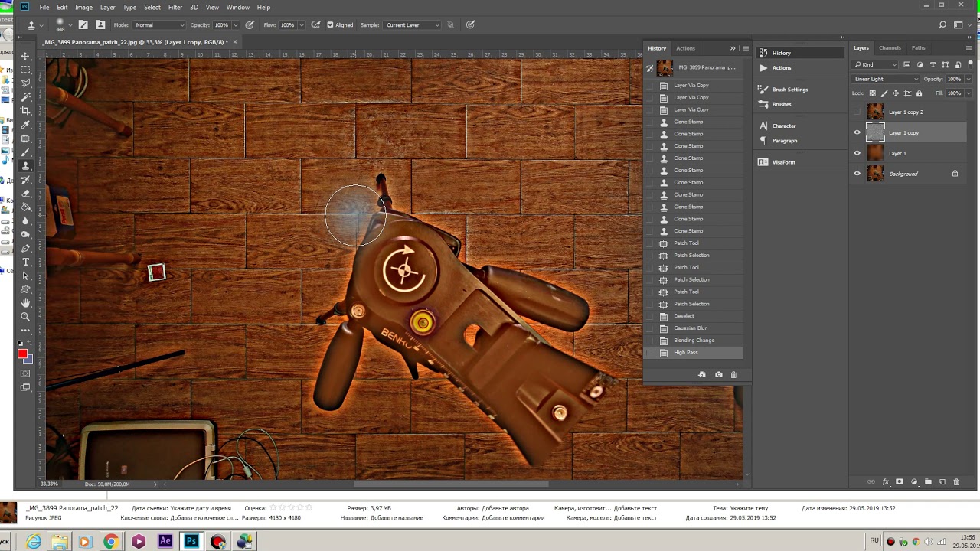Select the Polygonal Lasso tool

25,83
